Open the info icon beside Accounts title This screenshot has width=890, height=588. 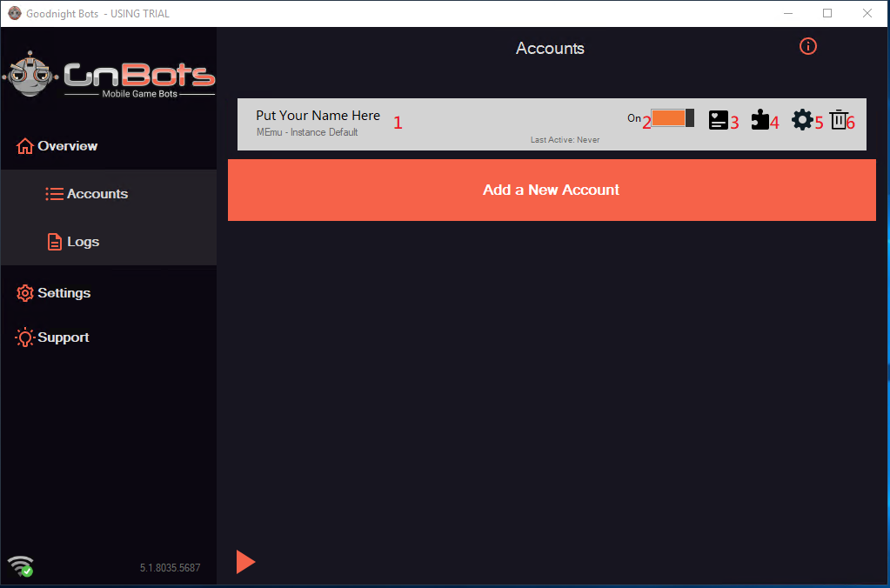(x=807, y=46)
